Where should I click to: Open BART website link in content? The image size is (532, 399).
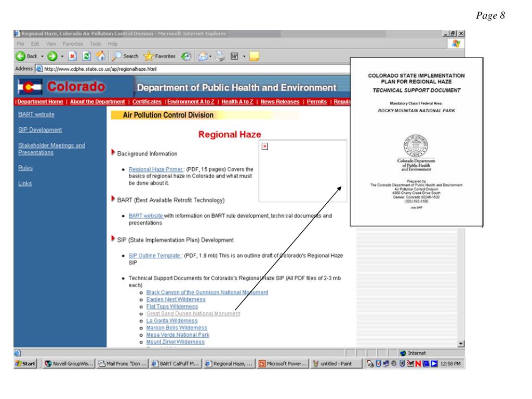[x=146, y=216]
